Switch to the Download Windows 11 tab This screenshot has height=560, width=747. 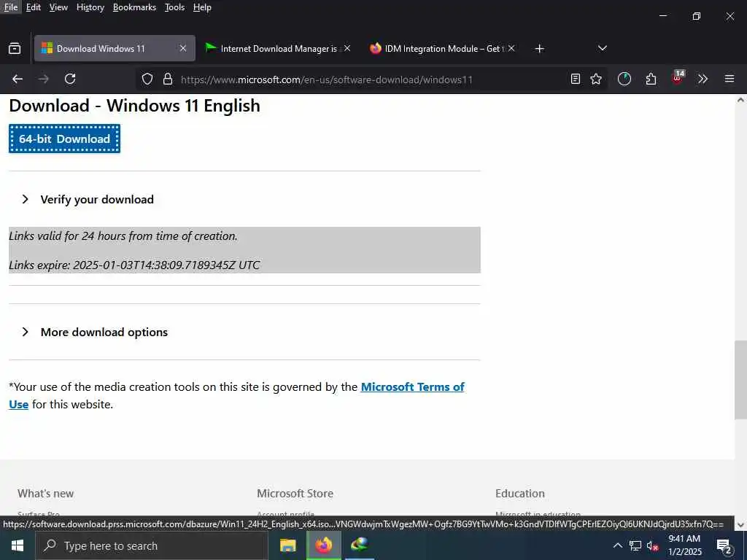pos(115,49)
